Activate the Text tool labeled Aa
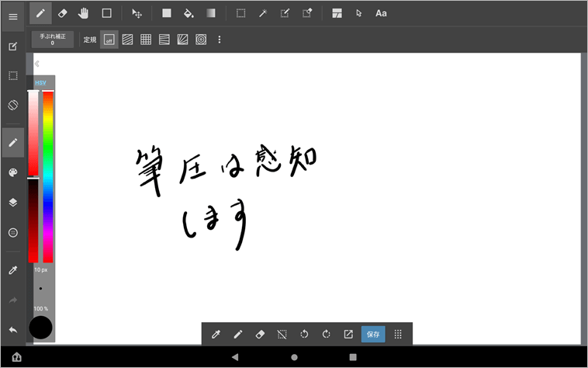 tap(381, 13)
